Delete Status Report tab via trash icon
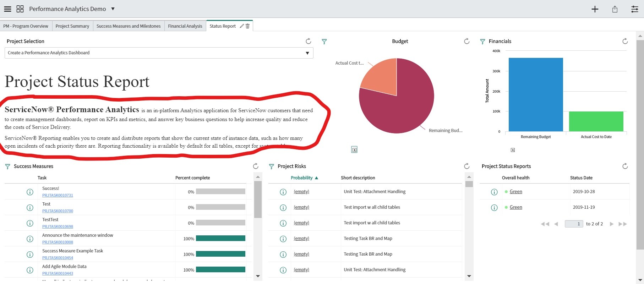 pyautogui.click(x=247, y=26)
